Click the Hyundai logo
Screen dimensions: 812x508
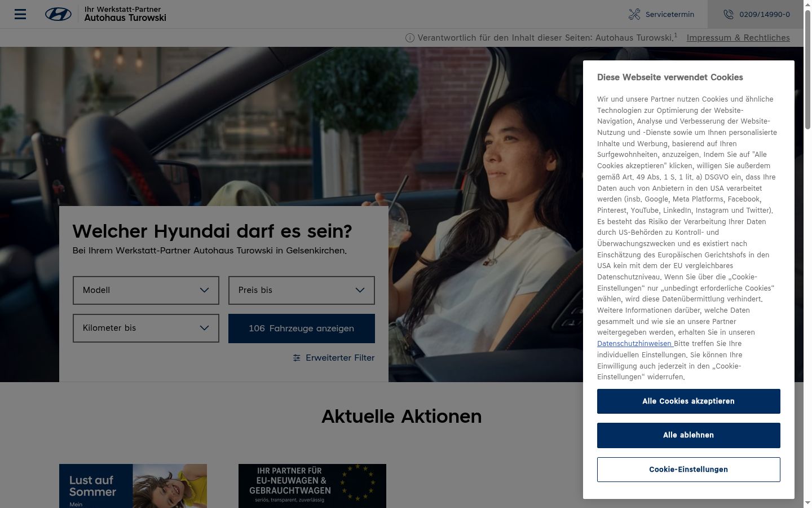(x=58, y=14)
